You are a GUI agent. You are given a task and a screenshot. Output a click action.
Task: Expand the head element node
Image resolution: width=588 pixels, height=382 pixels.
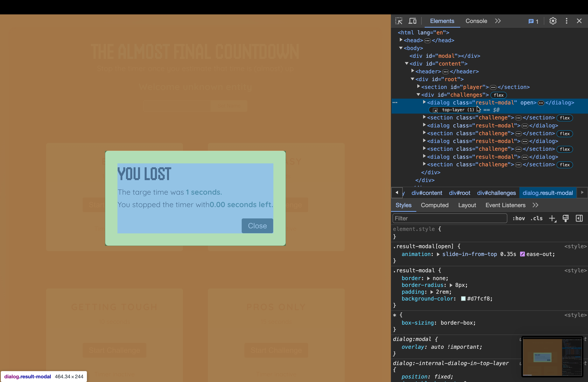point(401,40)
